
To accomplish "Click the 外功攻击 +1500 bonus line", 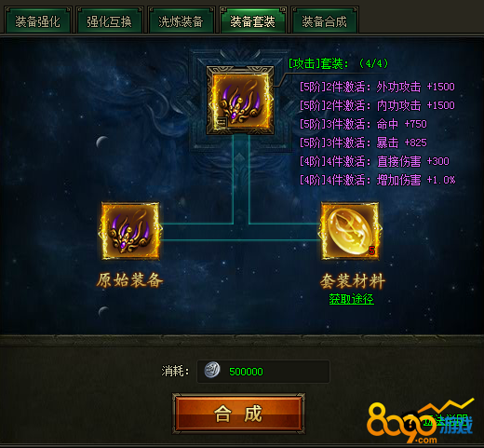I will coord(377,87).
